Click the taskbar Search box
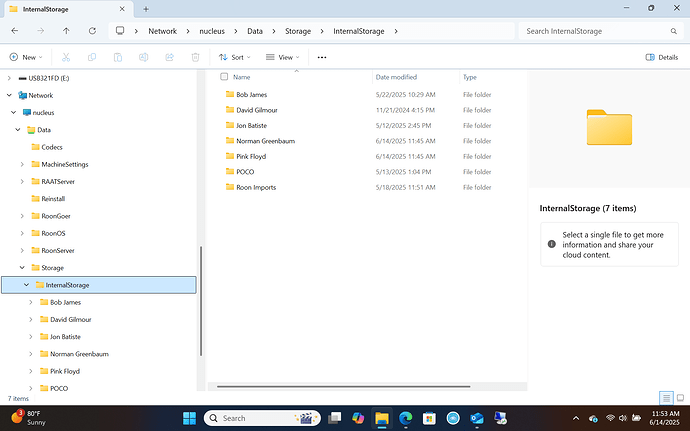The width and height of the screenshot is (690, 431). tap(262, 418)
